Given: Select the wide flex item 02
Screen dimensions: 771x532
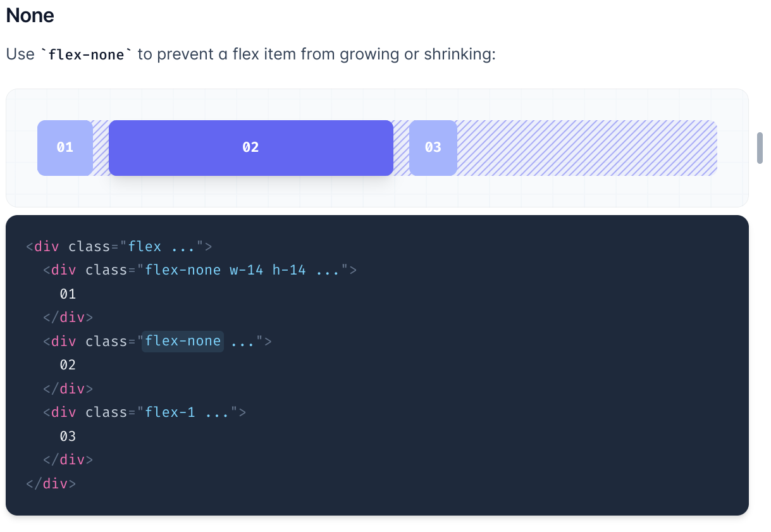Looking at the screenshot, I should point(250,147).
